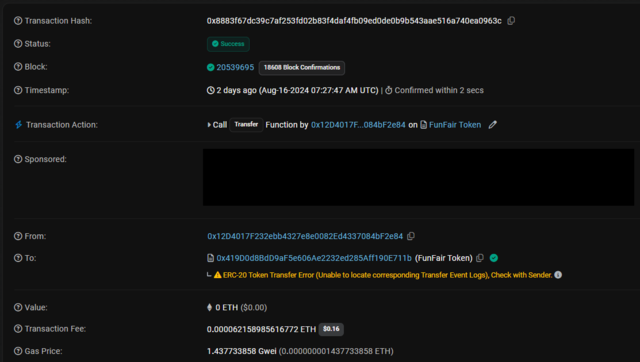Click the stopwatch icon near Confirmed within
Viewport: 640px width, 362px height.
click(x=389, y=90)
